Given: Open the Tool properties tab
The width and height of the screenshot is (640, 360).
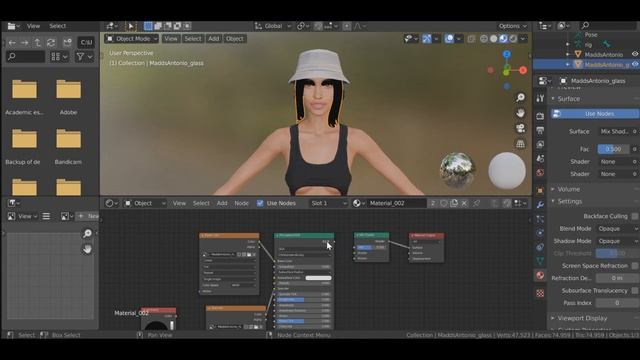Looking at the screenshot, I should point(540,98).
